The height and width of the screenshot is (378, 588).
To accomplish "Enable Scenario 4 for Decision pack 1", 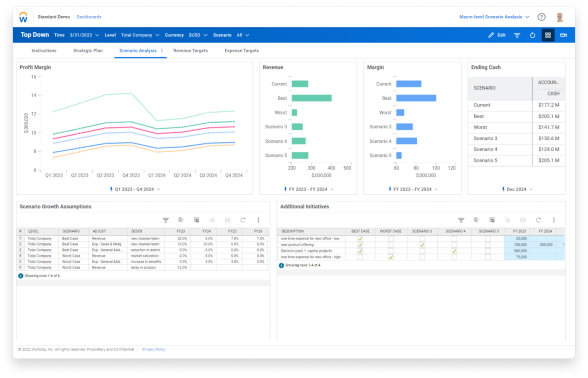I will [x=454, y=251].
